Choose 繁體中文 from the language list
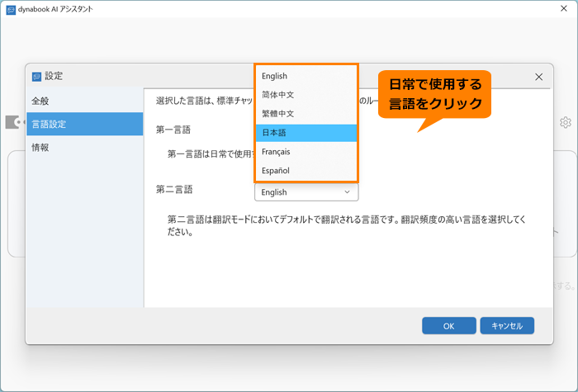 point(306,114)
